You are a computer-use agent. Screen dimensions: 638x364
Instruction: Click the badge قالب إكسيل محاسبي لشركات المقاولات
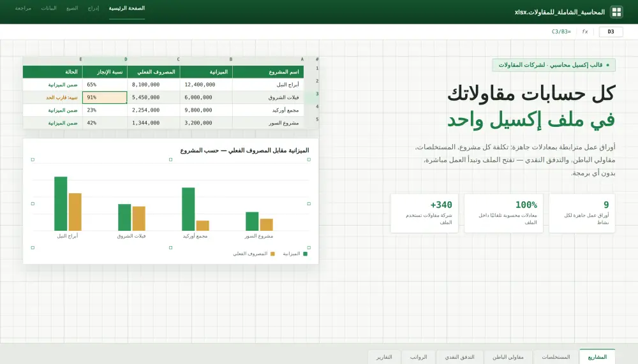[554, 65]
